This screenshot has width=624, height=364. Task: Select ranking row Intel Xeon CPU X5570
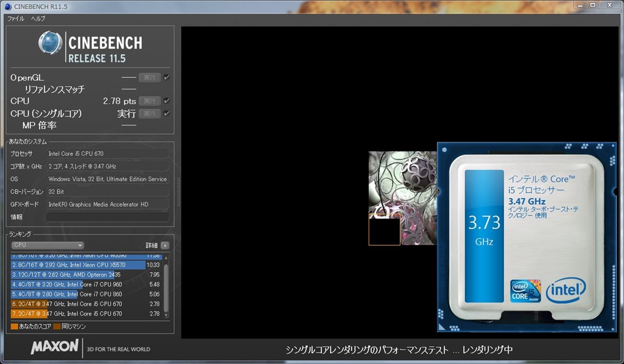(x=86, y=265)
